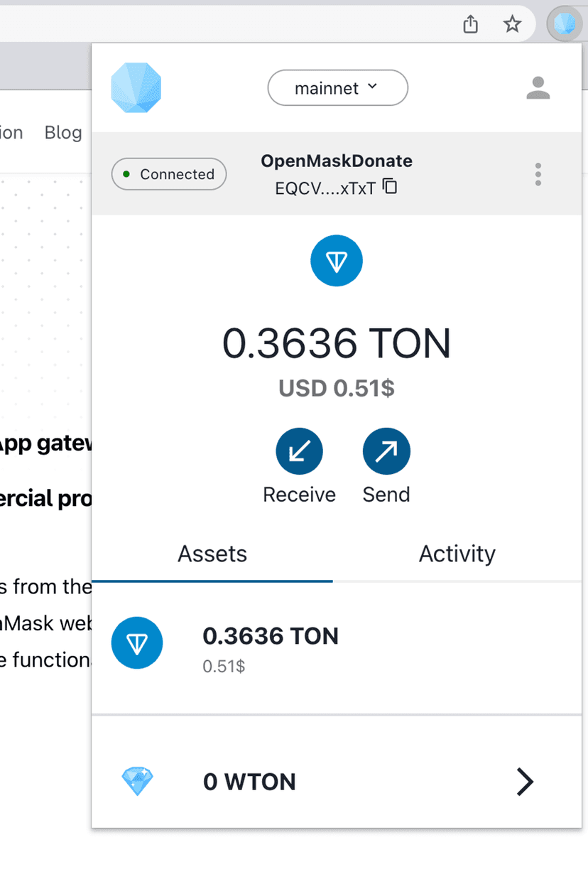Switch to the Activity tab
The image size is (588, 889).
point(457,554)
